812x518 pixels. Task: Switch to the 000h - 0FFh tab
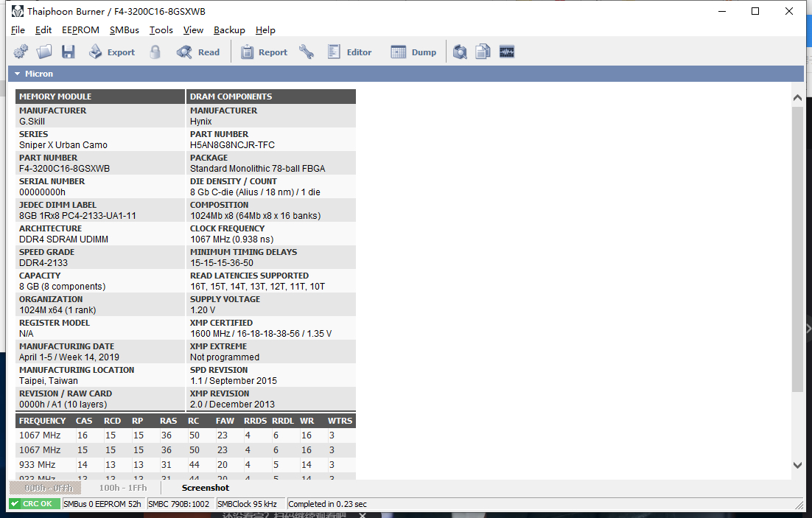click(x=46, y=488)
